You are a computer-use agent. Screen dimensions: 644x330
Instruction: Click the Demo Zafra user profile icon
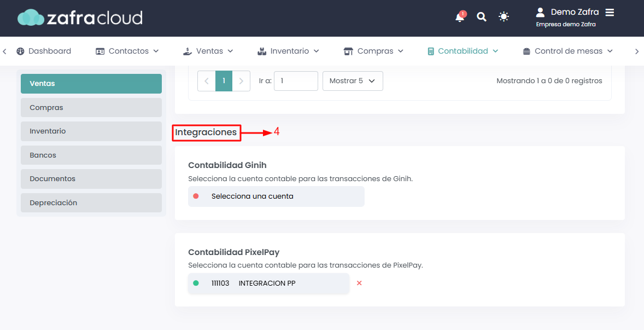point(541,12)
